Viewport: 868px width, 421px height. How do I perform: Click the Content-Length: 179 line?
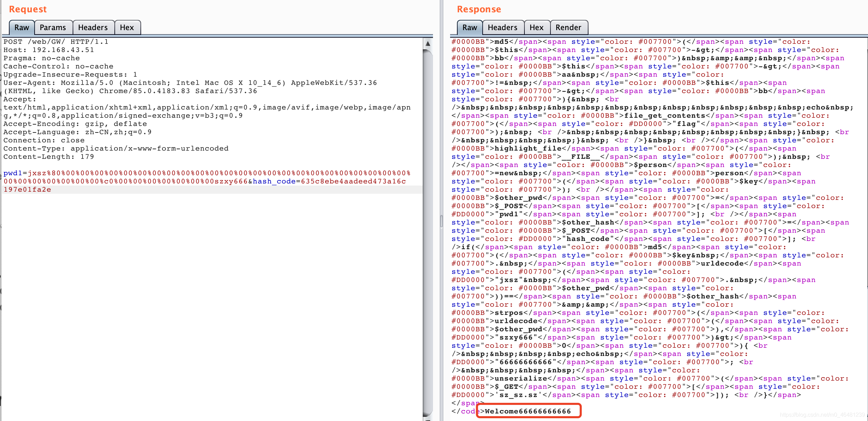49,157
